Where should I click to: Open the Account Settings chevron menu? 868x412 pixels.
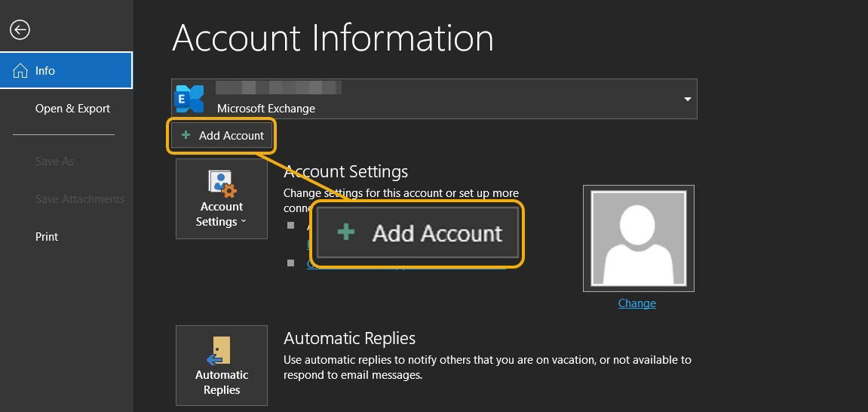243,222
